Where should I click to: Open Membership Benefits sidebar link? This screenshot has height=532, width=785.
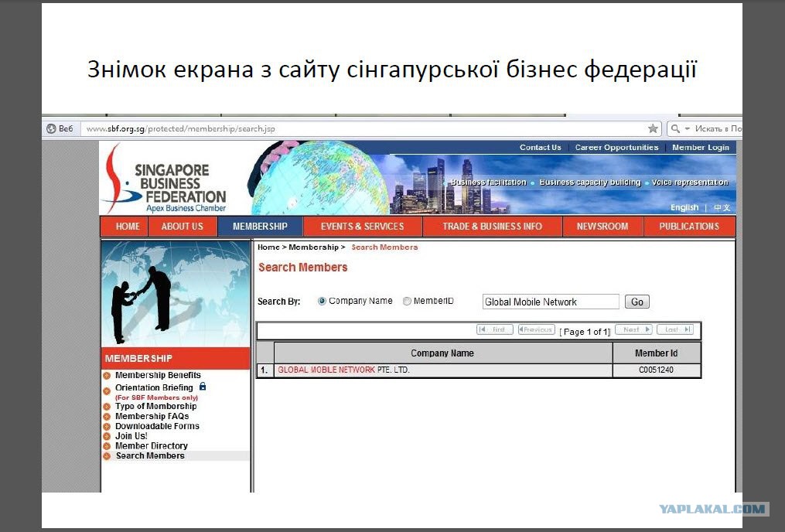pyautogui.click(x=158, y=375)
